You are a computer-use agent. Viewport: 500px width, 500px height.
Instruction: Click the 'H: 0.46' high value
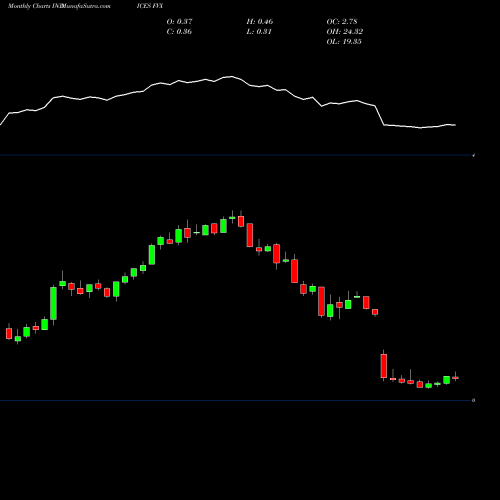(x=260, y=22)
